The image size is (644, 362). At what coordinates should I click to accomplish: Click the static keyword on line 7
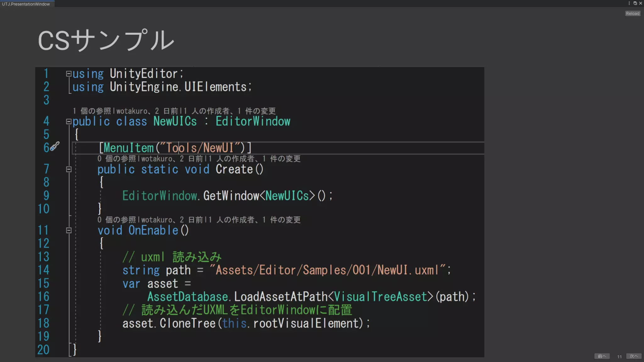point(159,169)
